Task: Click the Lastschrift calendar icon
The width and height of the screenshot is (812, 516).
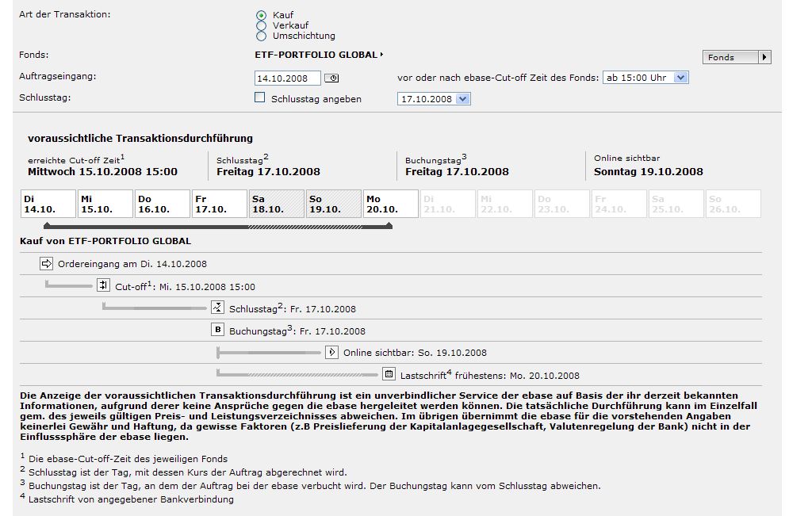Action: (x=389, y=373)
